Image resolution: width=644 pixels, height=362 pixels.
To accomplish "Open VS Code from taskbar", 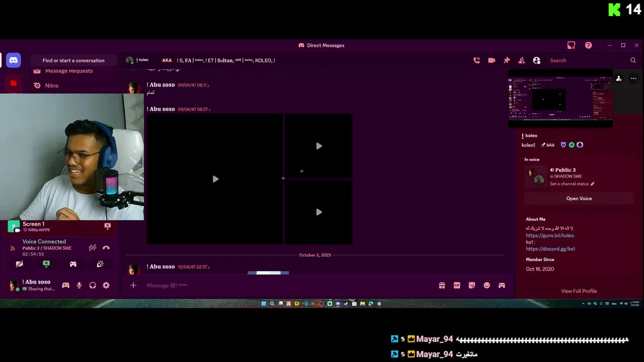I will (305, 304).
